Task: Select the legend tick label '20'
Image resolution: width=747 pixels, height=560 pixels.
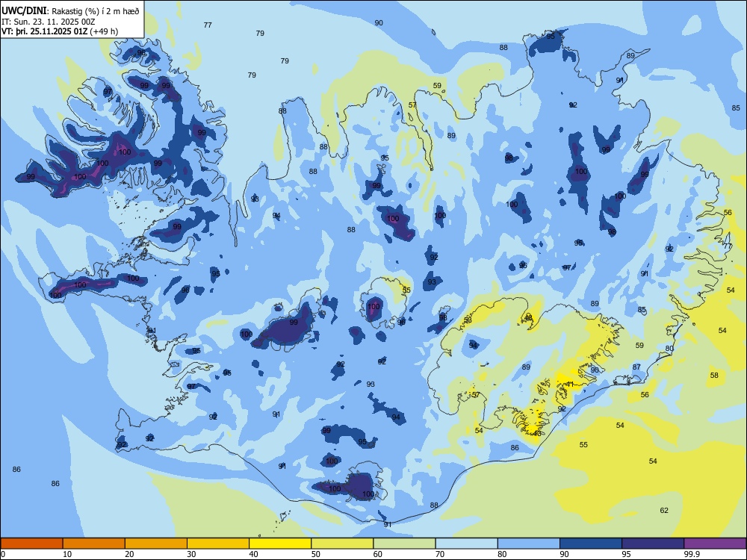Action: point(129,554)
